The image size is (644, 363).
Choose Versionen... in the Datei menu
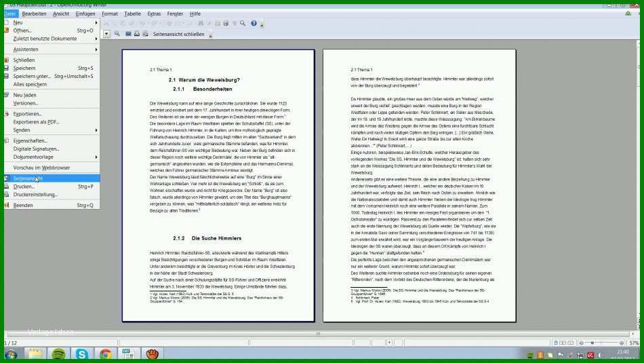(52, 103)
